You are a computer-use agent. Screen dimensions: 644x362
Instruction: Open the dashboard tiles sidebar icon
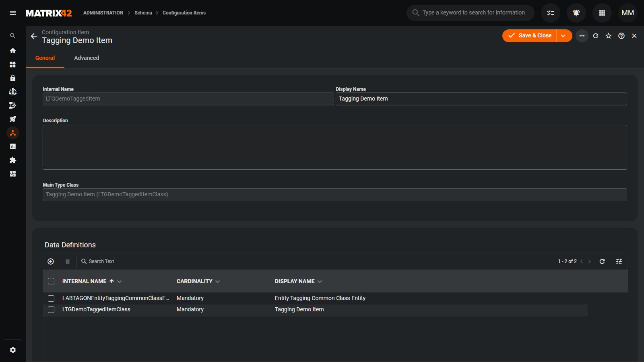tap(13, 64)
